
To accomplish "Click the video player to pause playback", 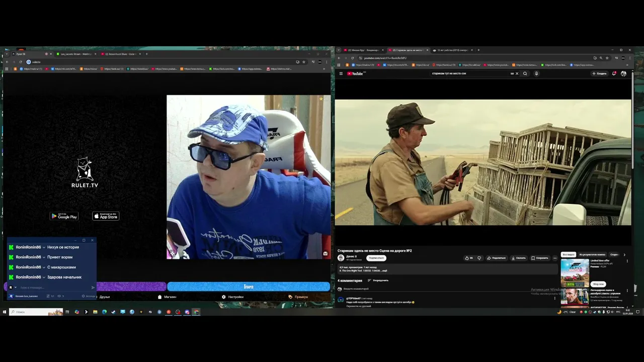I will (483, 162).
